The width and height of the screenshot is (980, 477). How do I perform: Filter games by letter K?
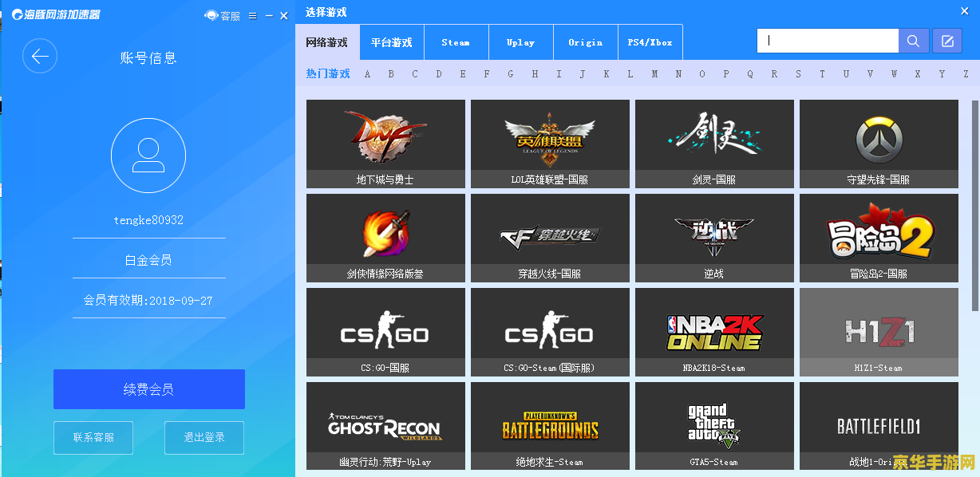point(607,74)
